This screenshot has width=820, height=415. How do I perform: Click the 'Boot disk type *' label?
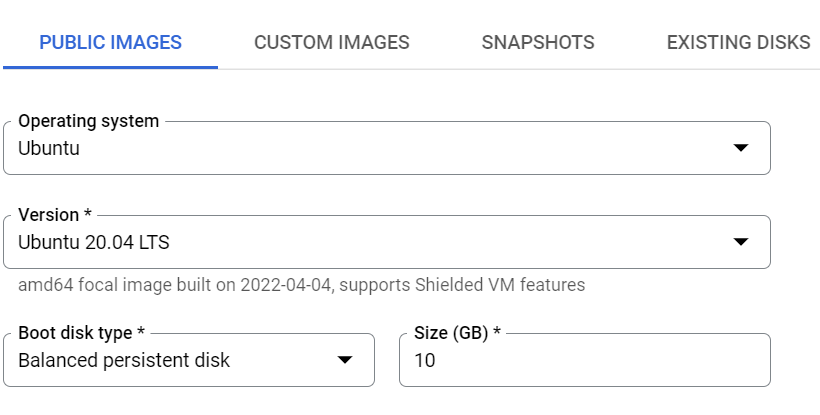[79, 333]
